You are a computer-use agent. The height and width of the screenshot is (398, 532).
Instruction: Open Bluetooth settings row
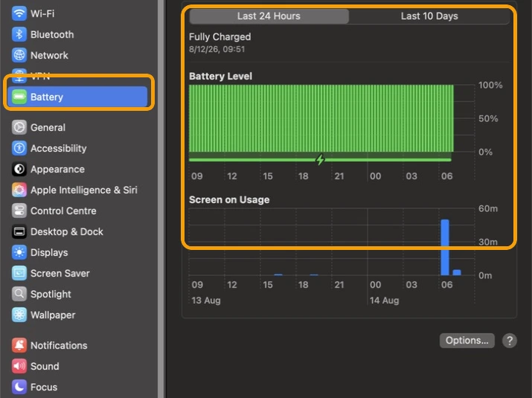tap(77, 34)
